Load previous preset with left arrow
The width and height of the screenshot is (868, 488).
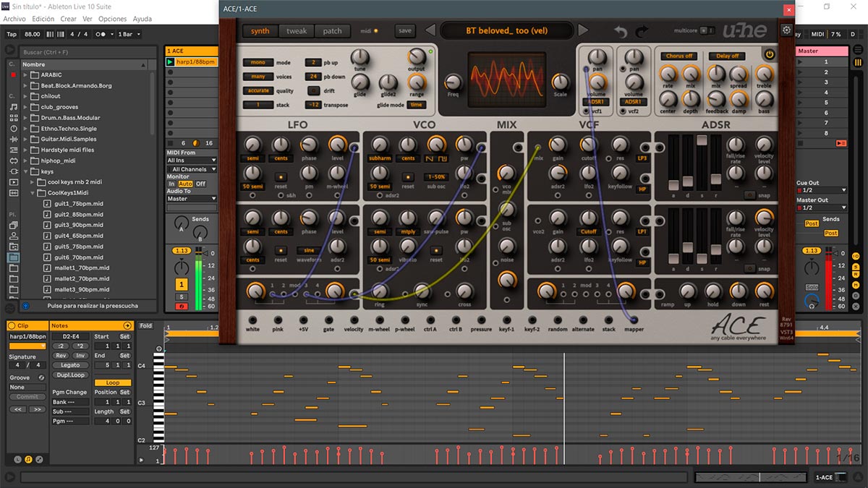click(x=430, y=30)
